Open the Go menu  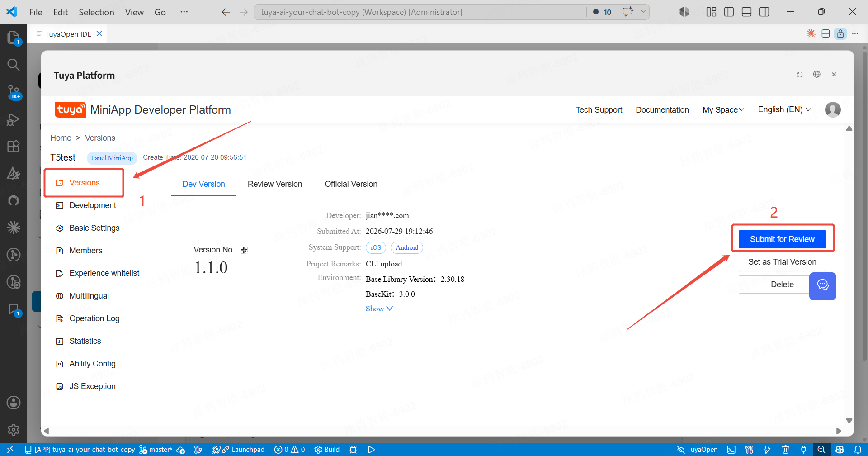tap(160, 12)
